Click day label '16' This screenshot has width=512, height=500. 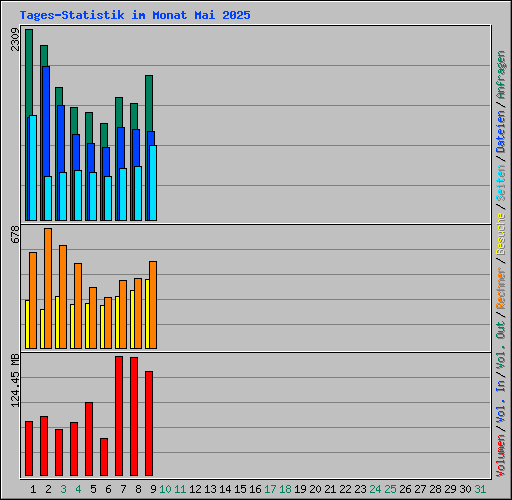(255, 489)
